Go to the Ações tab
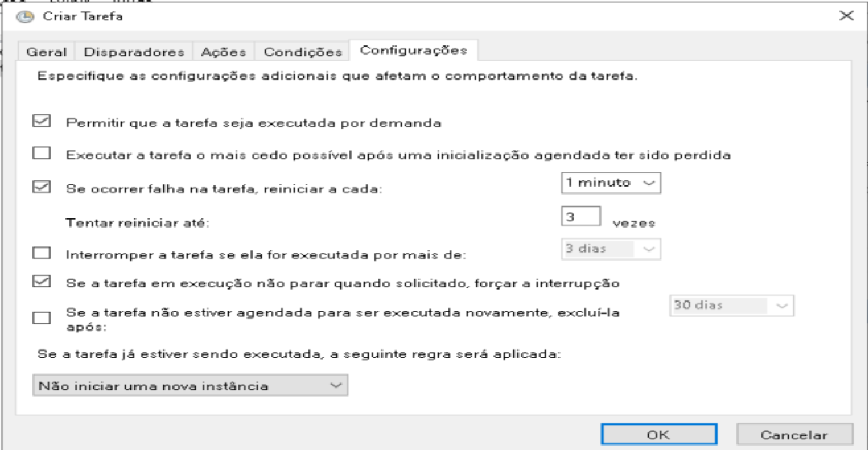This screenshot has height=450, width=868. pyautogui.click(x=223, y=52)
